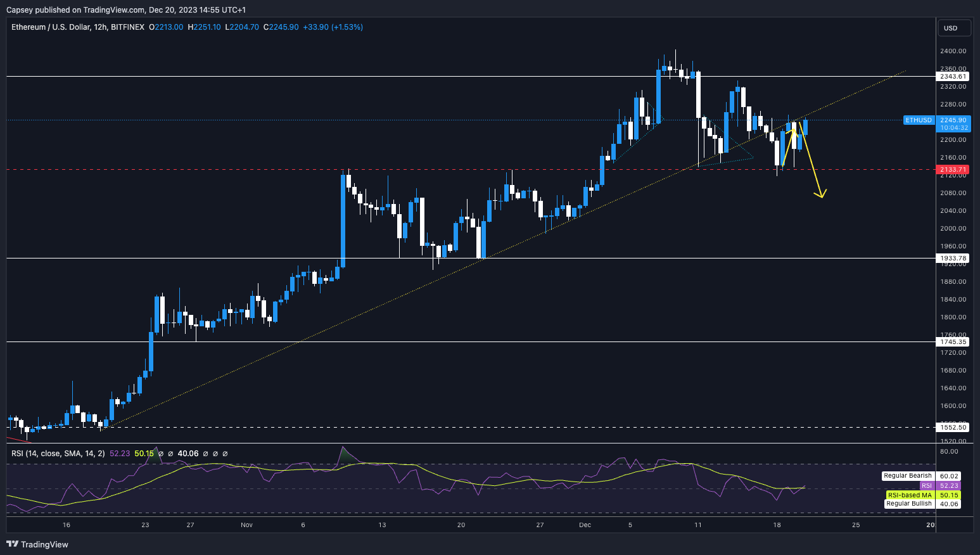
Task: Click the open value O2213.00
Action: point(166,27)
